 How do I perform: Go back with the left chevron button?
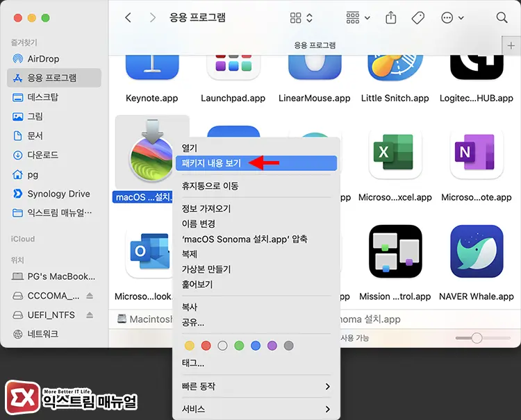point(129,17)
